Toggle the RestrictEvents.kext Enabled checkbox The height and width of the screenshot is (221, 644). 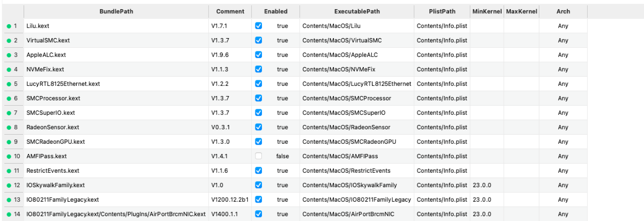pos(259,171)
